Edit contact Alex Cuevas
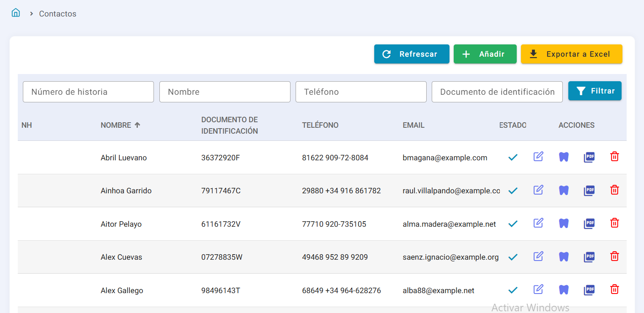This screenshot has width=644, height=313. coord(538,256)
